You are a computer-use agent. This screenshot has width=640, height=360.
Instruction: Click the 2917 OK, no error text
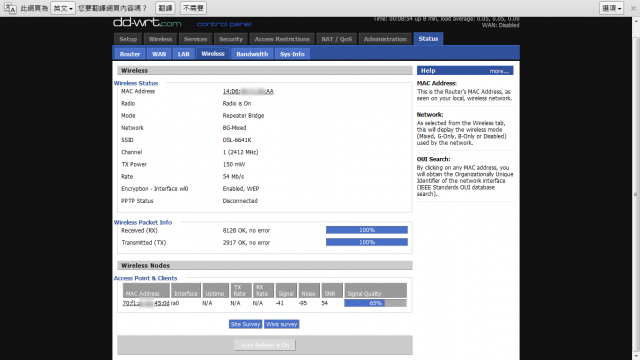(246, 242)
